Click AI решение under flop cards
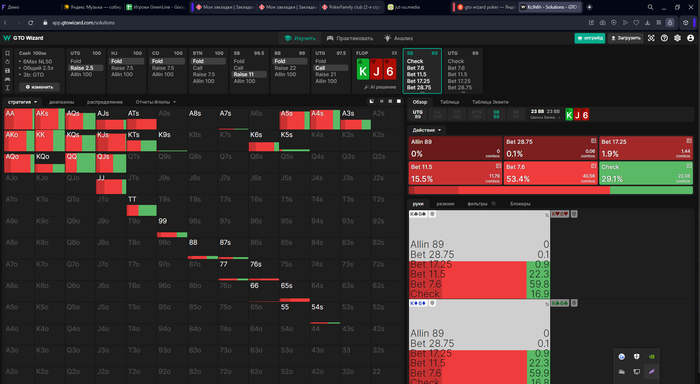700x384 pixels. pos(380,87)
